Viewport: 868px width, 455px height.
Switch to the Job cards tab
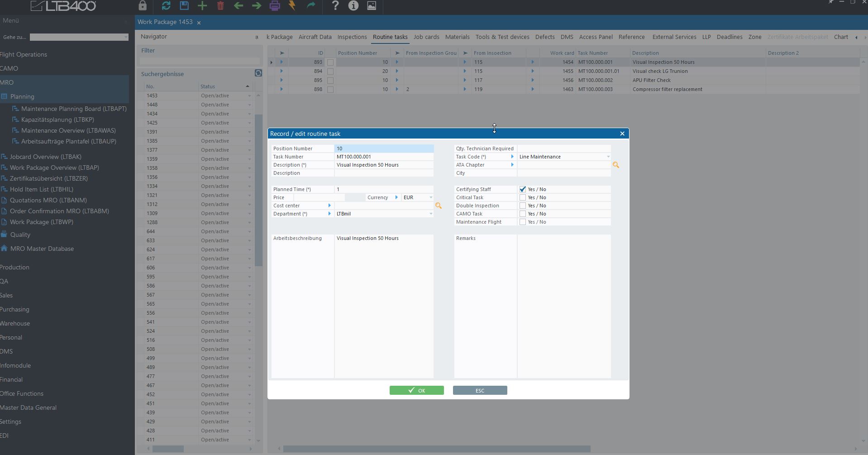[426, 37]
